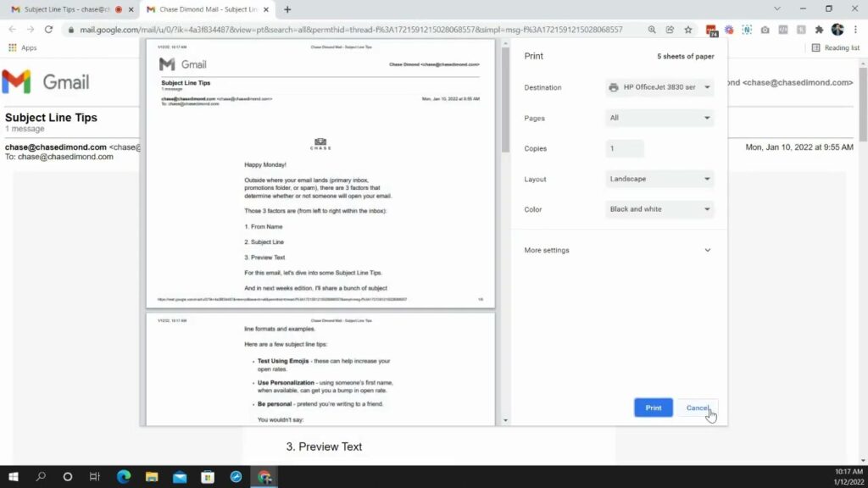This screenshot has width=868, height=488.
Task: Change Layout dropdown from Landscape
Action: pyautogui.click(x=659, y=179)
